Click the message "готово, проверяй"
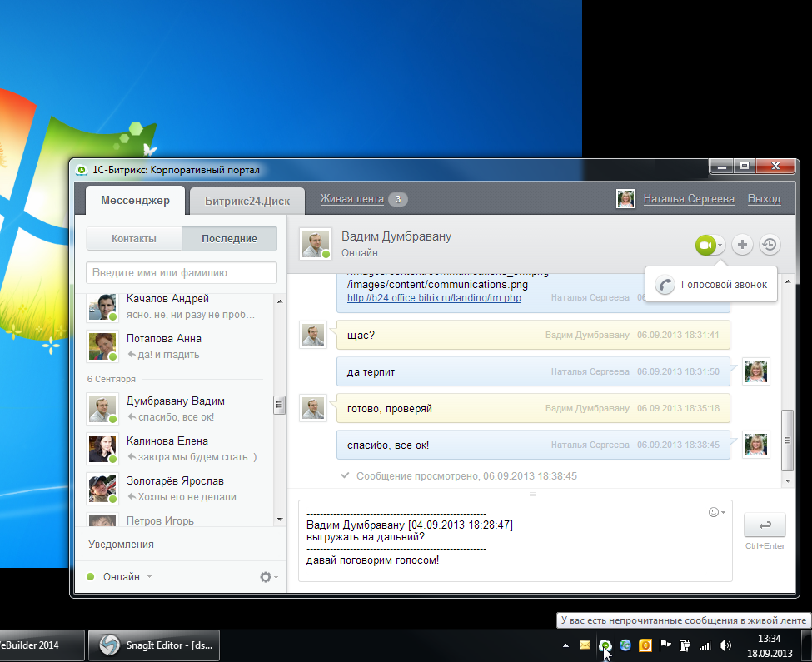812x662 pixels. pyautogui.click(x=533, y=408)
